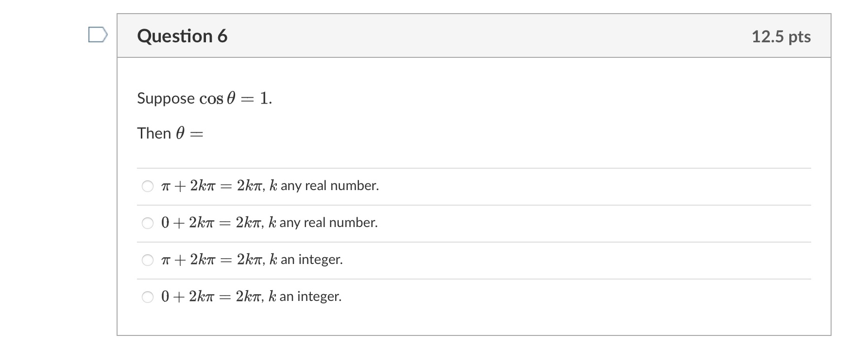Click the second answer row 'k any real number'
This screenshot has height=351, width=868.
tap(269, 223)
